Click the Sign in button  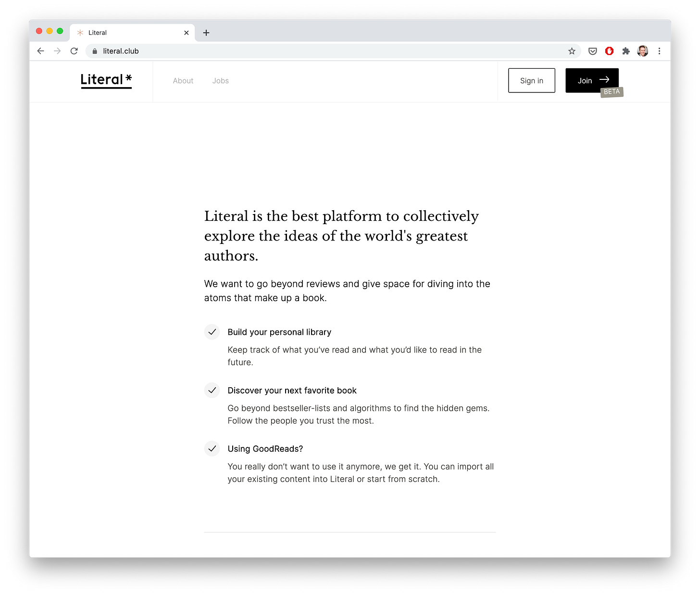pyautogui.click(x=532, y=80)
